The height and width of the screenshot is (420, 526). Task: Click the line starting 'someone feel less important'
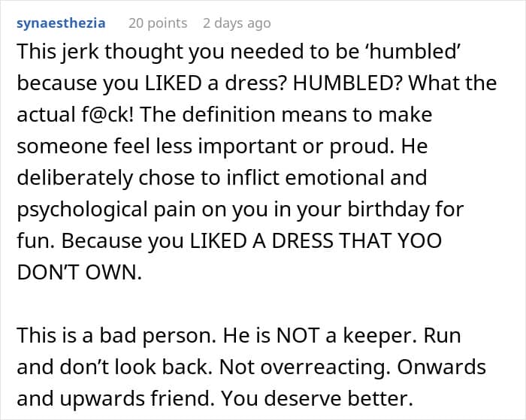[x=222, y=147]
